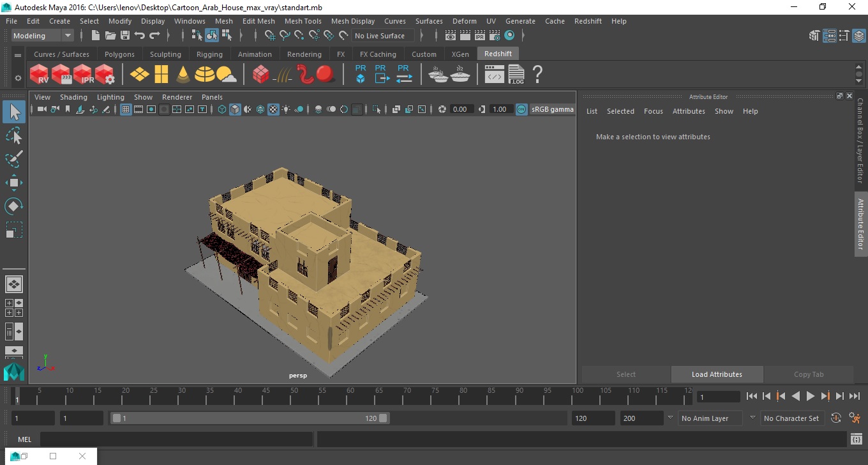This screenshot has width=868, height=465.
Task: Choose the arrow Select tool
Action: [14, 112]
